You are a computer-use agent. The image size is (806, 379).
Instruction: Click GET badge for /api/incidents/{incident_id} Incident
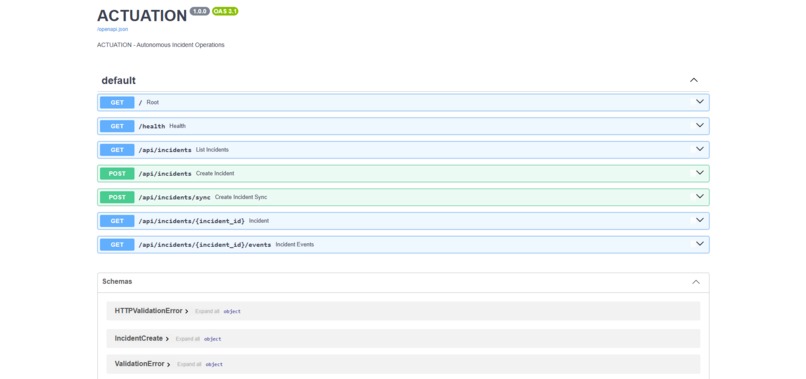(117, 221)
